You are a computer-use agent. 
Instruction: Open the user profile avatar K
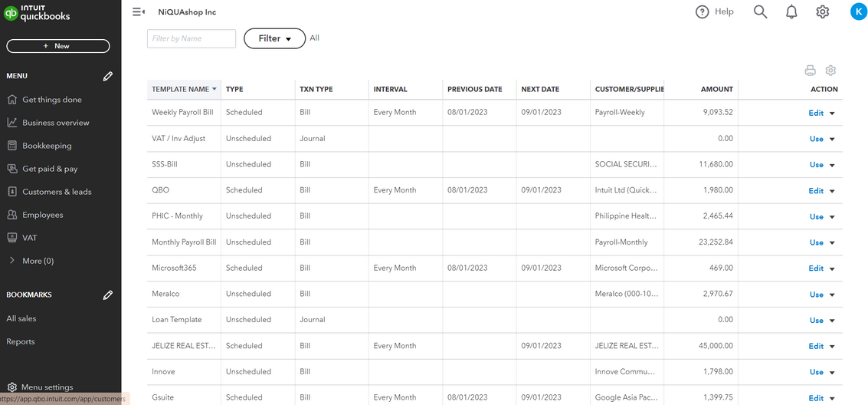858,12
